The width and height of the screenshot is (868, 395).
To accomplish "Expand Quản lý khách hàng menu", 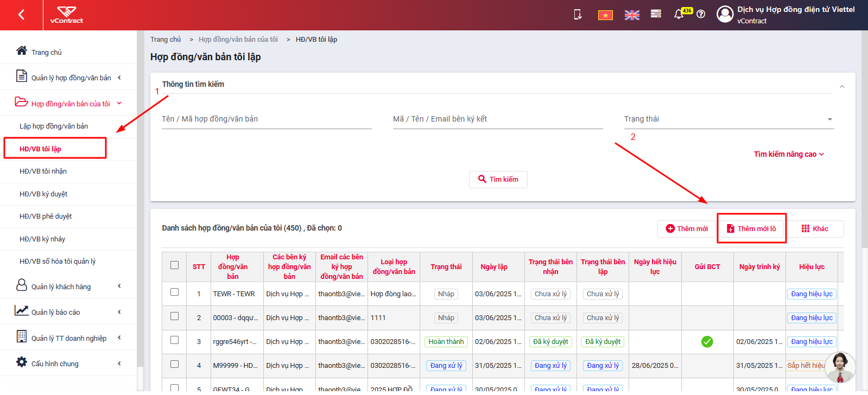I will (68, 286).
